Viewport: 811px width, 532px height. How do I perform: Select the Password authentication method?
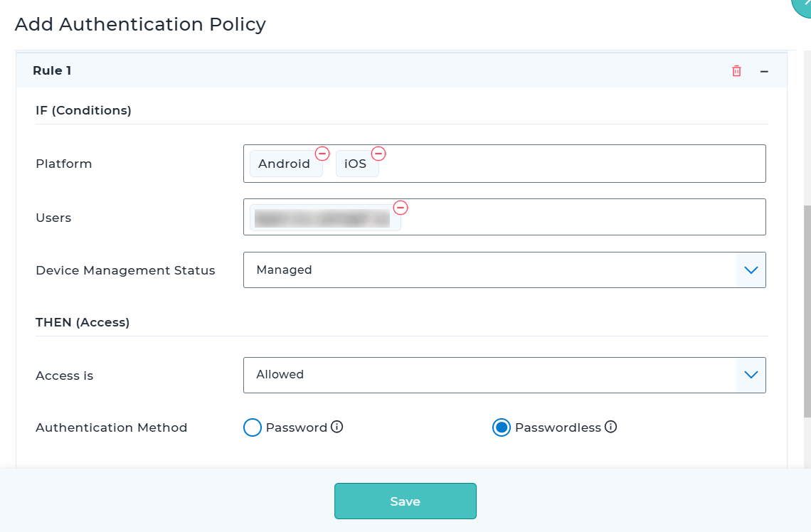point(253,427)
